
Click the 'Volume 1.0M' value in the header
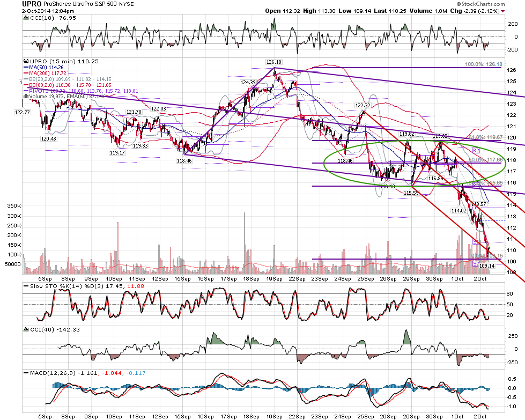pos(428,11)
